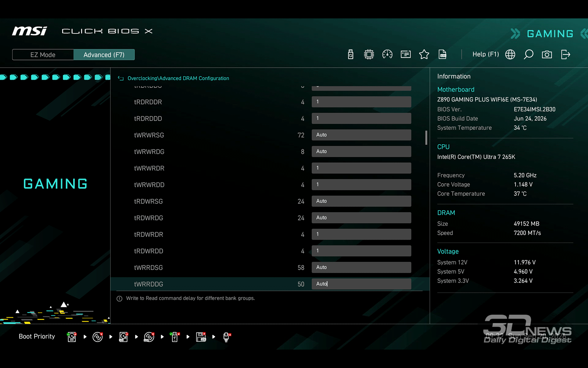Viewport: 588px width, 368px height.
Task: Select the Advanced (F7) tab
Action: click(104, 55)
